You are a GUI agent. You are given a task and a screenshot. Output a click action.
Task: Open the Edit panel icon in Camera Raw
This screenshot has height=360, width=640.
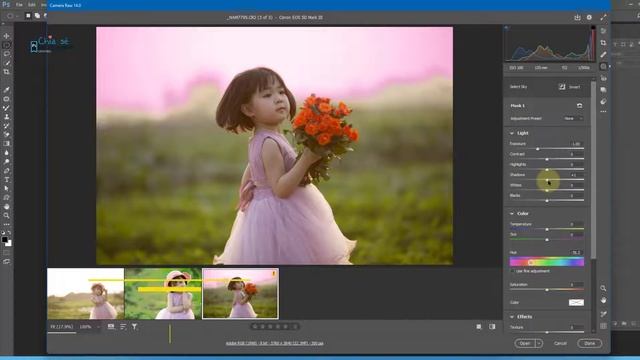point(604,31)
